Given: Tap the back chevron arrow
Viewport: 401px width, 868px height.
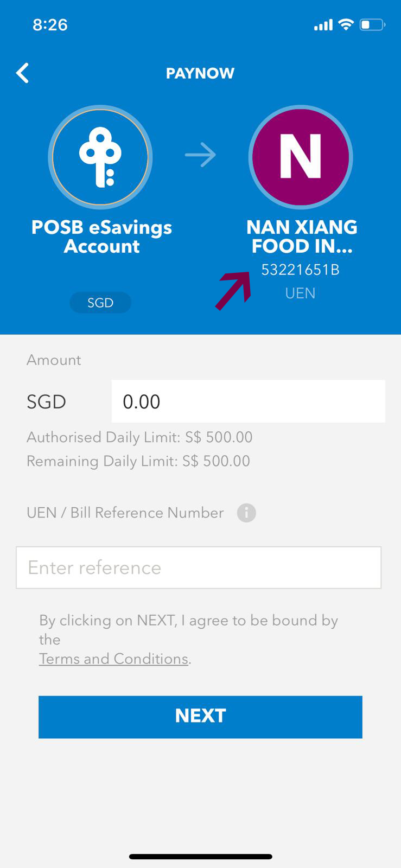Looking at the screenshot, I should point(23,73).
